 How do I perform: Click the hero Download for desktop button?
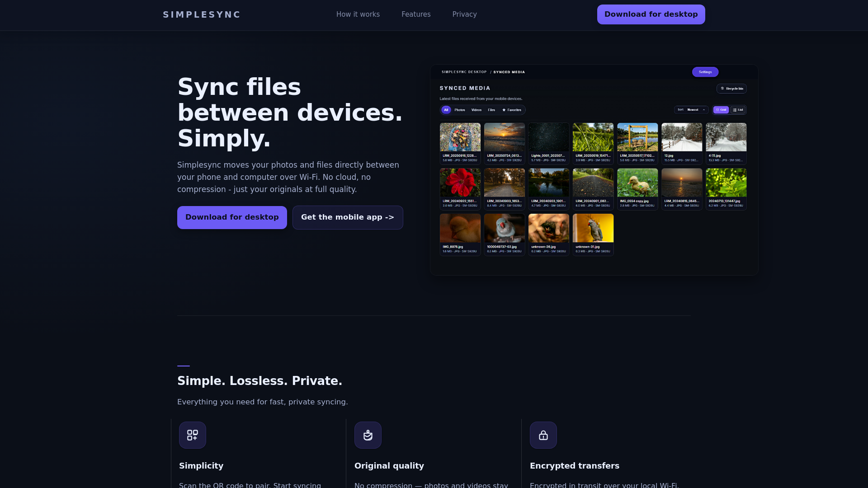pos(232,217)
